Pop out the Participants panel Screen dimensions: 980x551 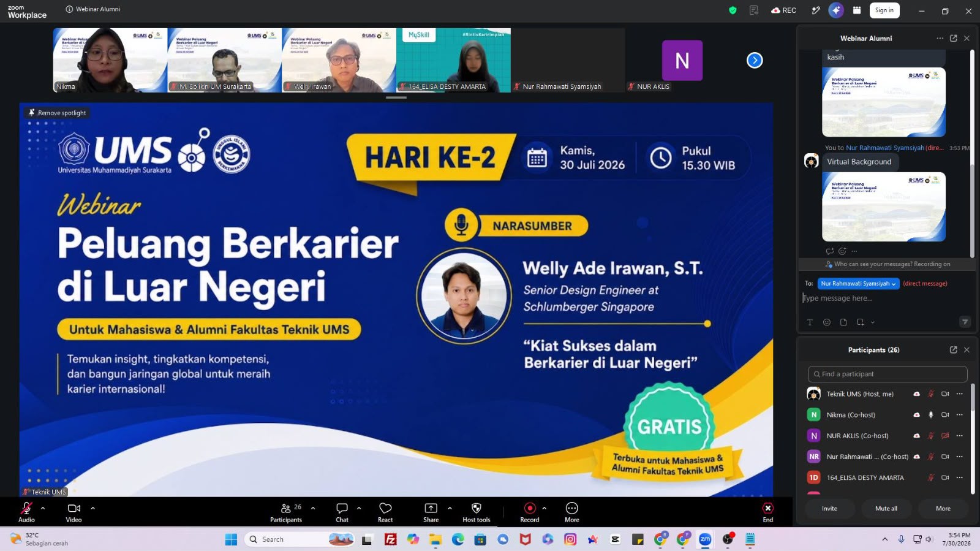point(954,350)
